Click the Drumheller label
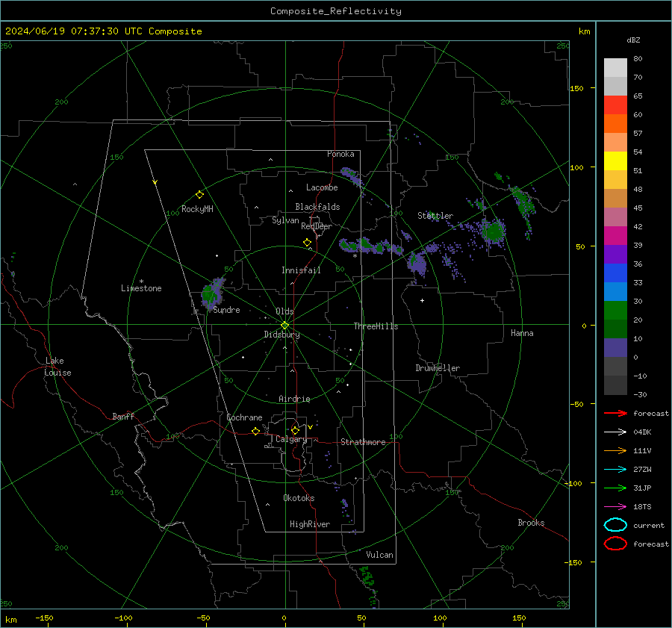Viewport: 672px width, 628px height. (438, 368)
